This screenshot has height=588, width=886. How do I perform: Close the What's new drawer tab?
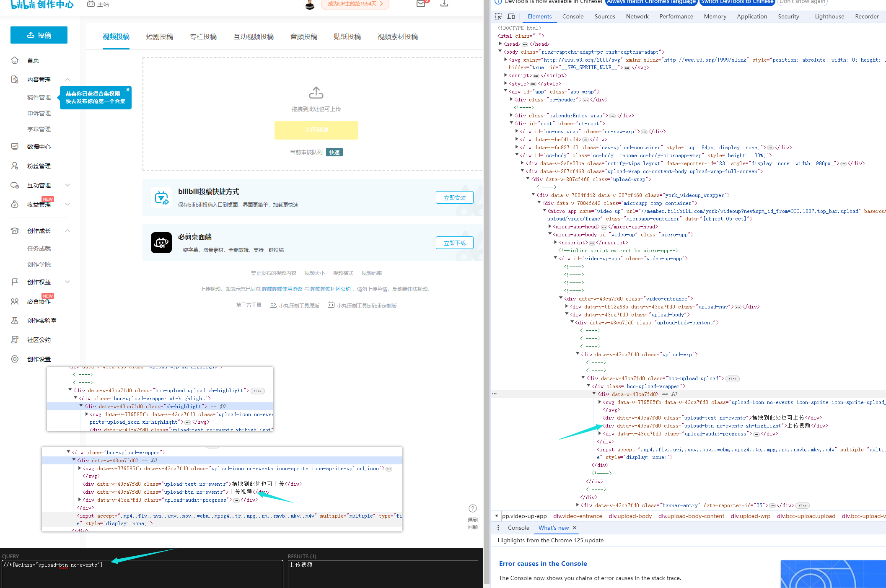[575, 528]
